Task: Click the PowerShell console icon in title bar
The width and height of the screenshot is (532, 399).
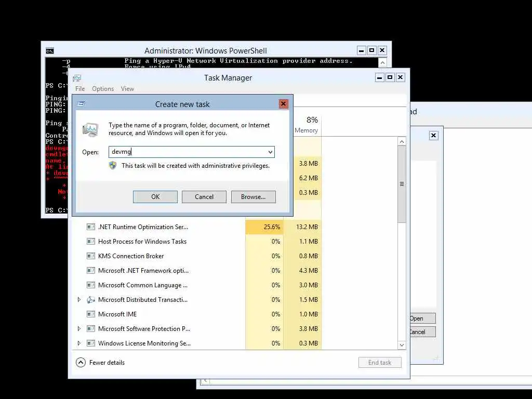Action: point(50,51)
